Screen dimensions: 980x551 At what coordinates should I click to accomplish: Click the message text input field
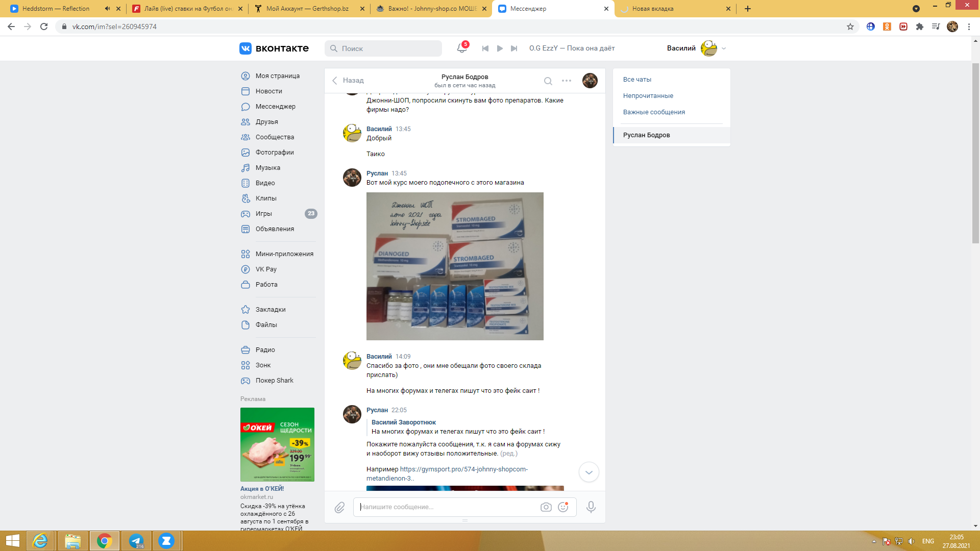(x=447, y=507)
